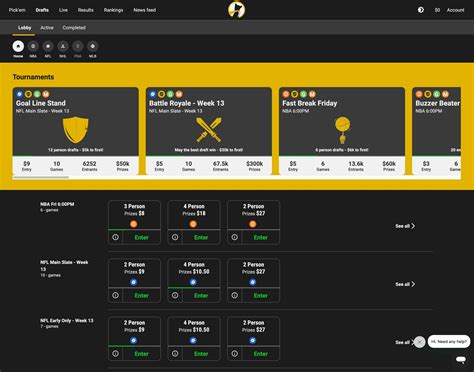Enter the NBA 3 Person $8 draft
This screenshot has height=372, width=474.
[141, 237]
